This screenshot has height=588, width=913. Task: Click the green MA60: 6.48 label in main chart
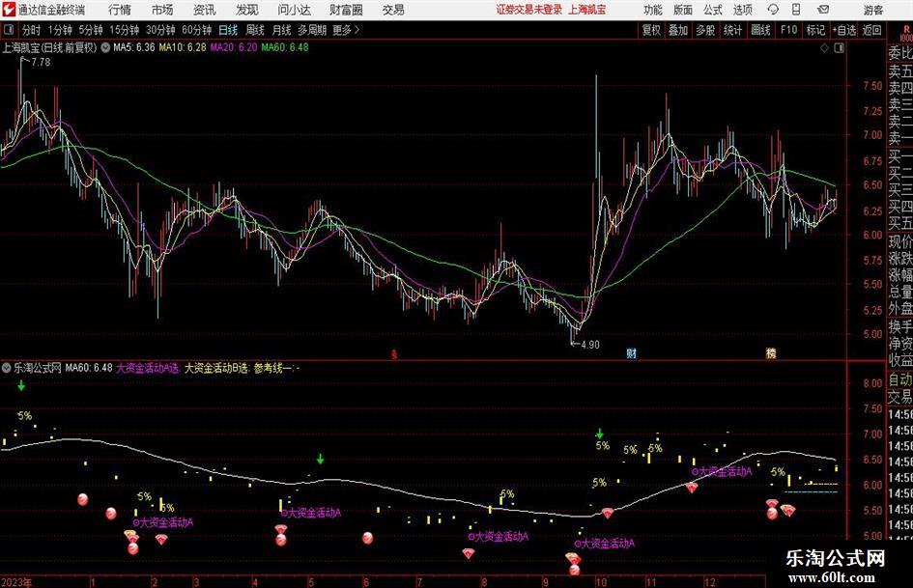pos(285,47)
